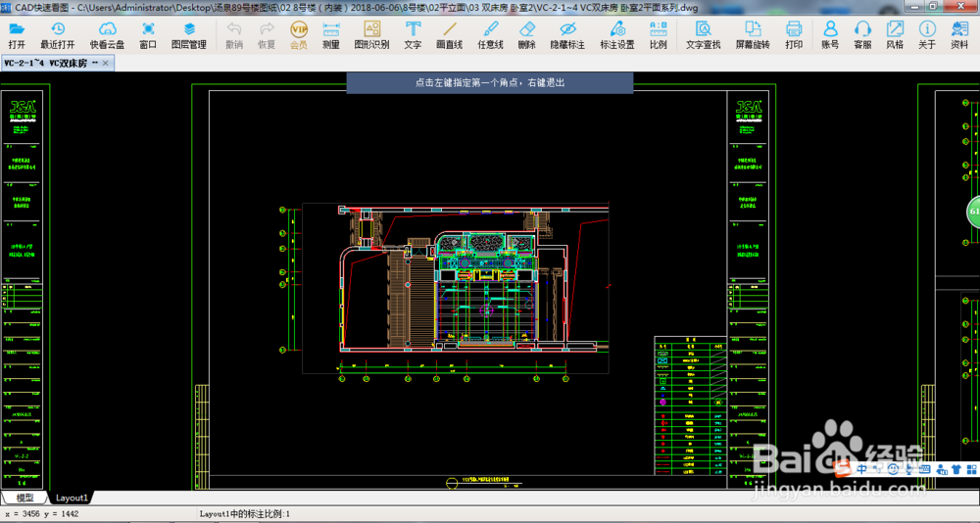Open the VIP member (会员) page
The image size is (980, 523).
299,35
